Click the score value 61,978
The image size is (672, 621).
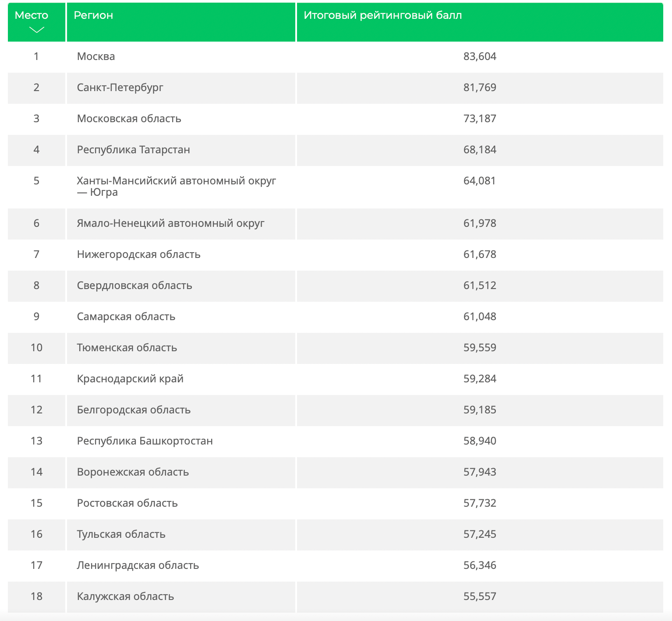(x=480, y=223)
